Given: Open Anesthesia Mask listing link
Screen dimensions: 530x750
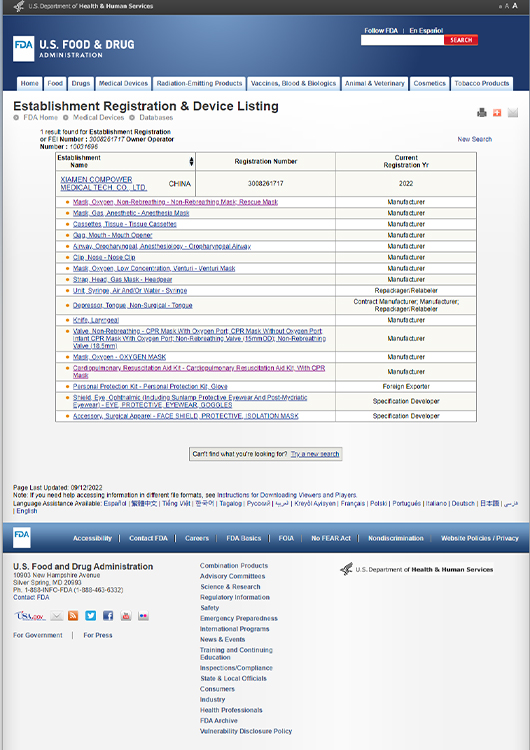Looking at the screenshot, I should click(131, 213).
